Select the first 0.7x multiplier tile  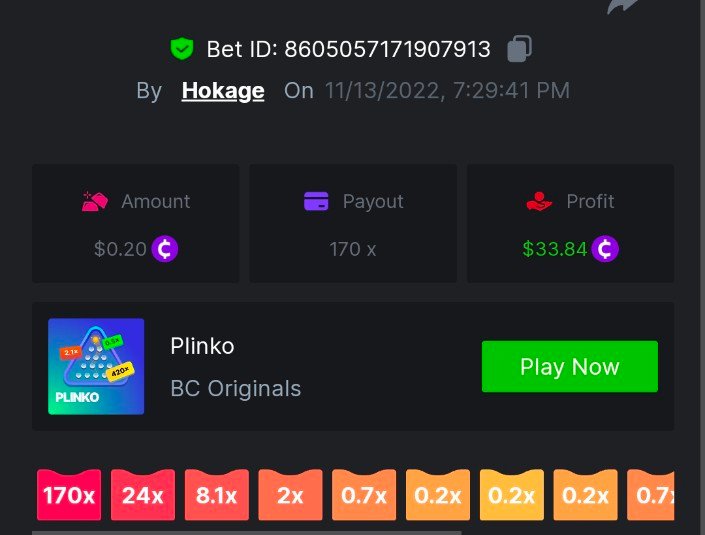[x=364, y=495]
